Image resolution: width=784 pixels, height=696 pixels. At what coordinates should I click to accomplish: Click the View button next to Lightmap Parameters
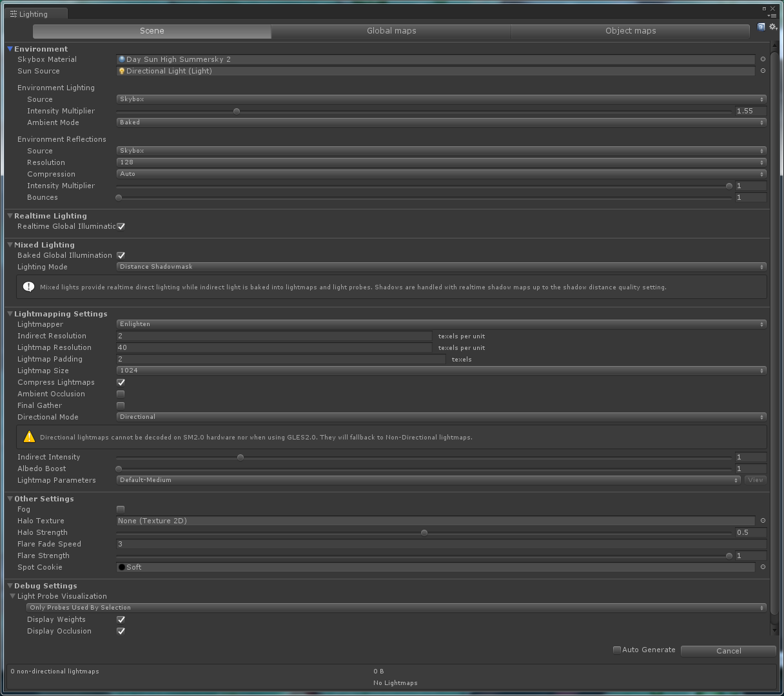click(755, 479)
